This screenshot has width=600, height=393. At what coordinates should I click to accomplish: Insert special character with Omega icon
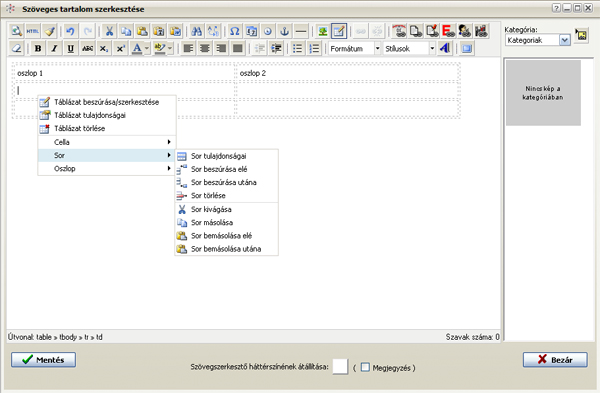tap(235, 31)
